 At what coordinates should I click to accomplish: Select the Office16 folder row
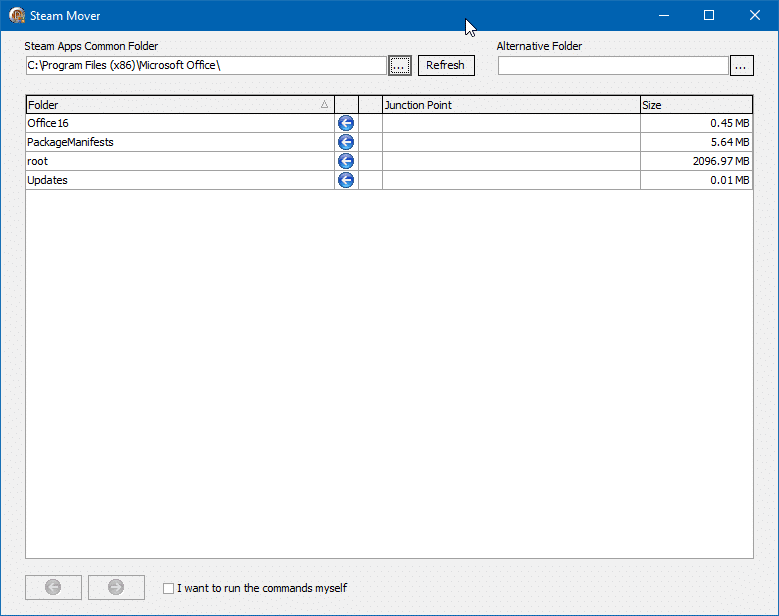48,123
